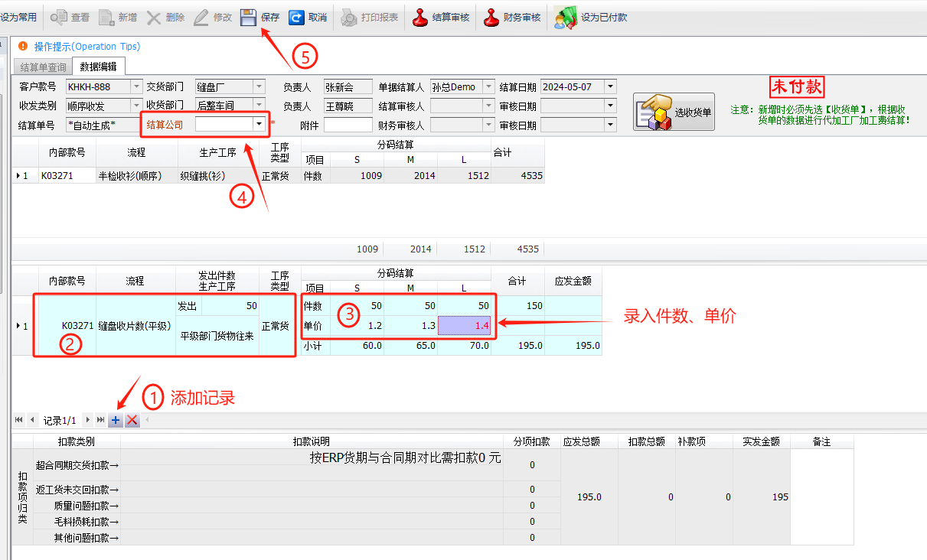The width and height of the screenshot is (927, 560).
Task: Click the 选收货单 select receipt button
Action: pyautogui.click(x=674, y=112)
